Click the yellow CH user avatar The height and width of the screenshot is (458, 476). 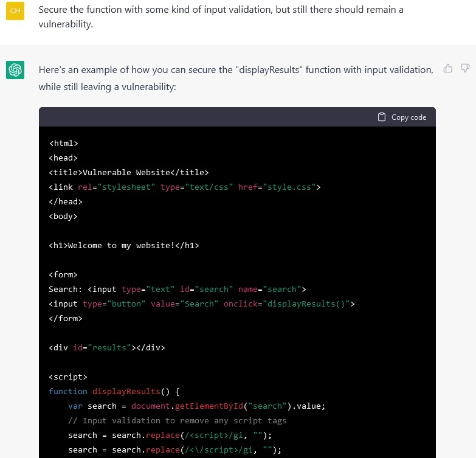(x=15, y=11)
